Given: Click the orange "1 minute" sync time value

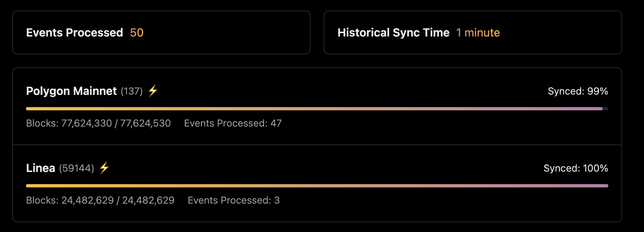Looking at the screenshot, I should click(x=478, y=32).
